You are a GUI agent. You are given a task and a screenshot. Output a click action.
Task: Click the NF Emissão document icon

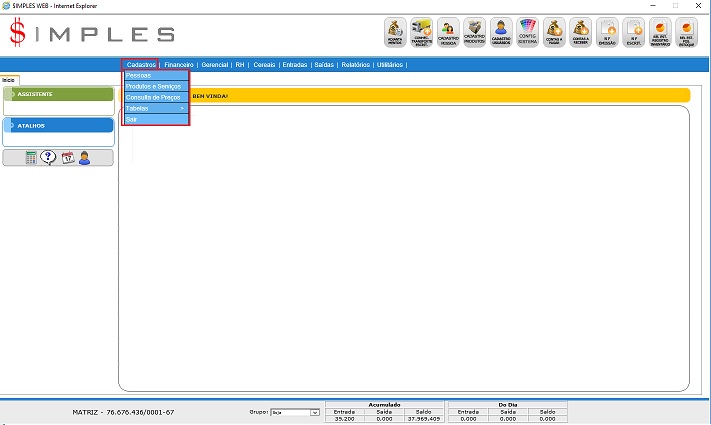[607, 32]
